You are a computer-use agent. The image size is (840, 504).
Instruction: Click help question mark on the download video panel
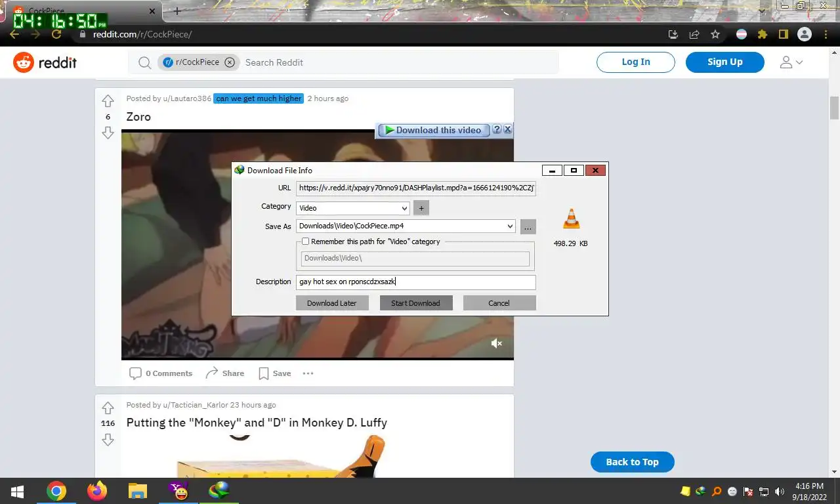pos(497,129)
